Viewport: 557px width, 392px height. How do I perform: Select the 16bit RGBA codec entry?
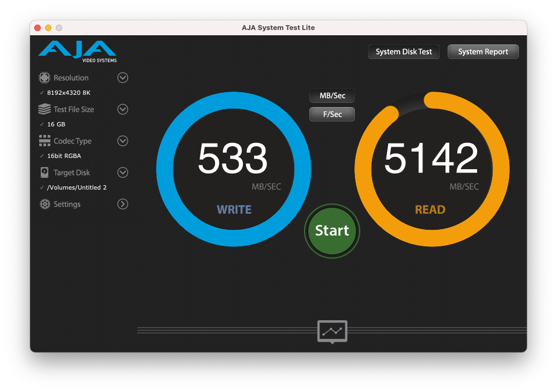[x=64, y=156]
